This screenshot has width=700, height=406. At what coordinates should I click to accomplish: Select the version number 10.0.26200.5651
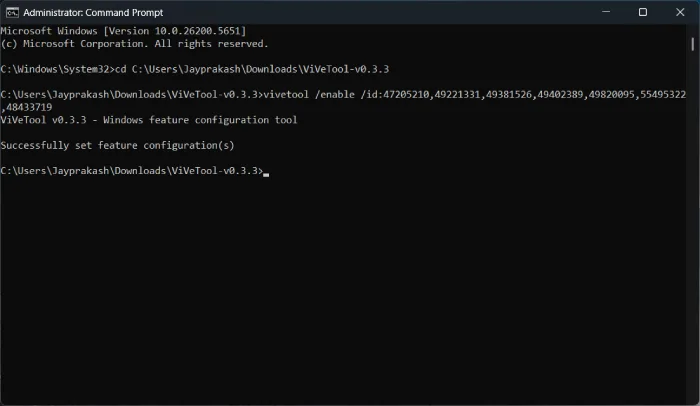(197, 31)
